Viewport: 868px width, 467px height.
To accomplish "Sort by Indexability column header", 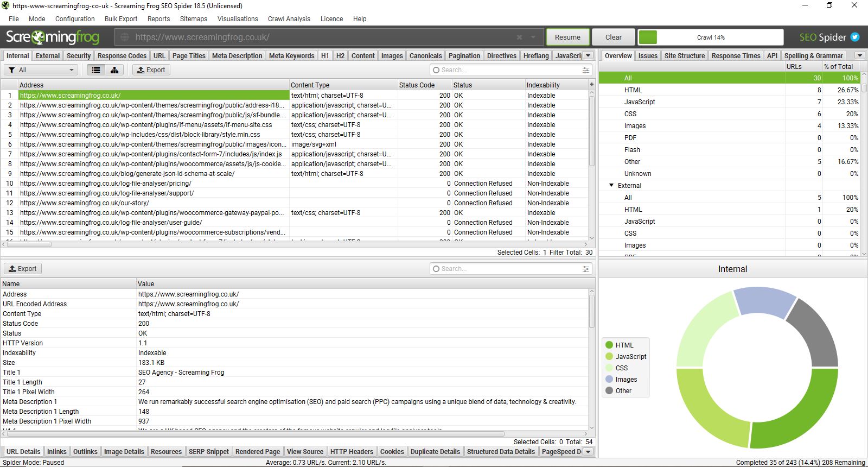I will 557,85.
